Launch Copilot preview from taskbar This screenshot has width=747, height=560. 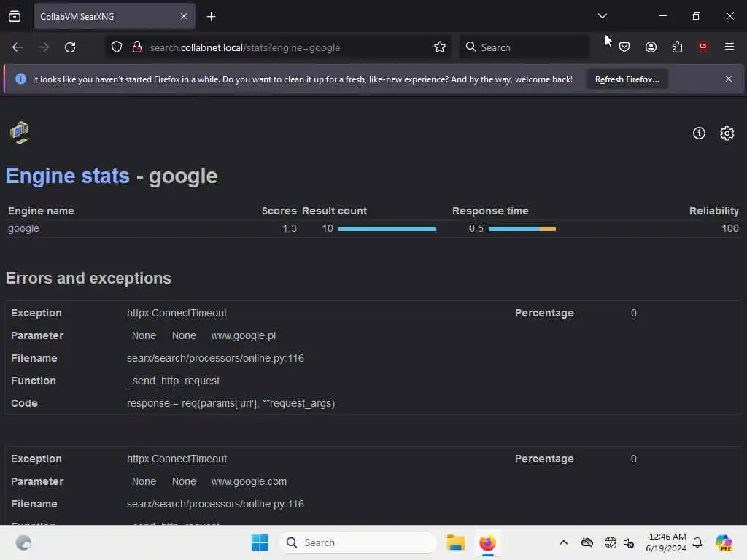click(x=724, y=542)
